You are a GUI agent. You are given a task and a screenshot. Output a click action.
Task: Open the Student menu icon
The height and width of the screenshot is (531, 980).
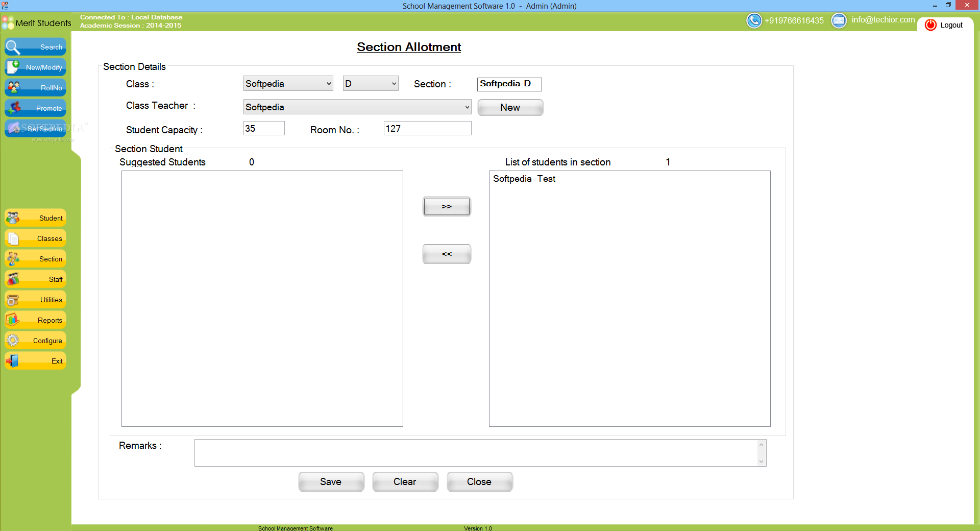pyautogui.click(x=13, y=218)
